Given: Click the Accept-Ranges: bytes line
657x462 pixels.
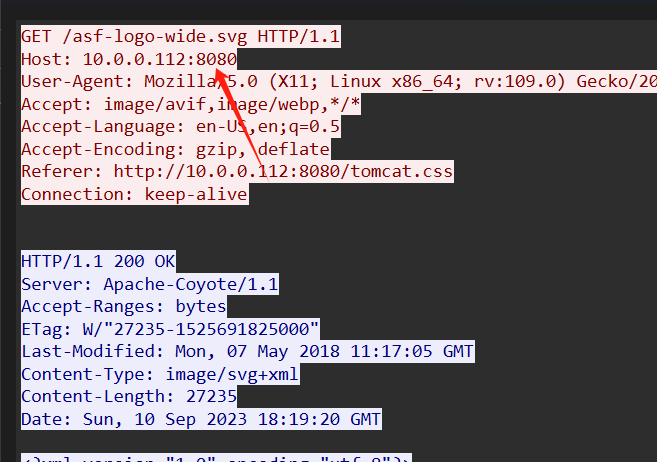Looking at the screenshot, I should click(124, 307).
